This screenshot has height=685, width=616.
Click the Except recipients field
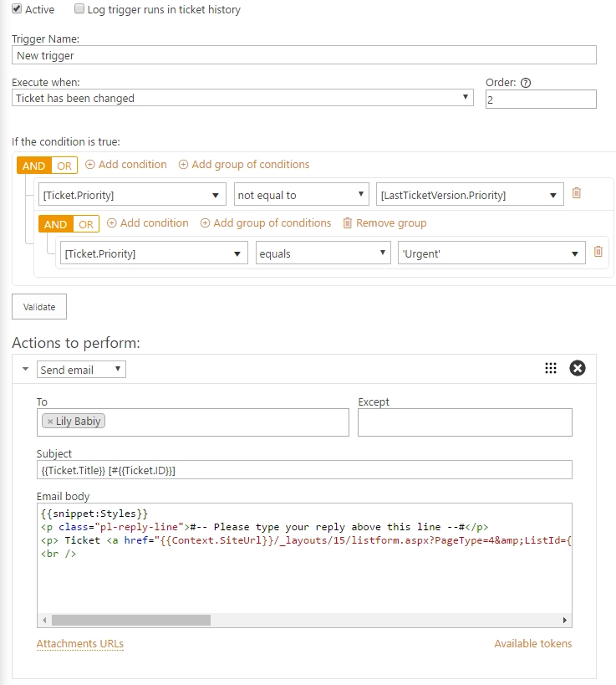[465, 422]
